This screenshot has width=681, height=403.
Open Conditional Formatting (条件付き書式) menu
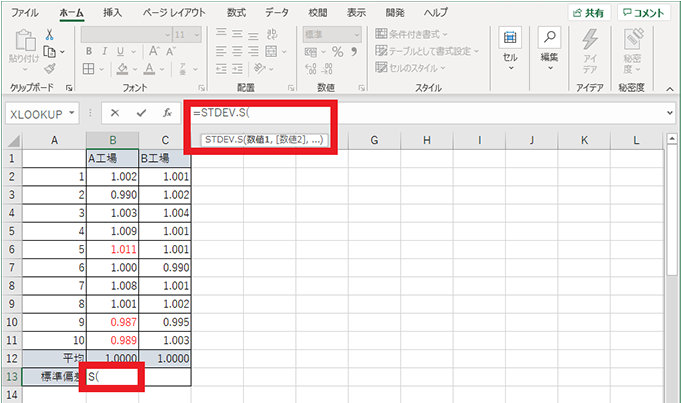(411, 34)
